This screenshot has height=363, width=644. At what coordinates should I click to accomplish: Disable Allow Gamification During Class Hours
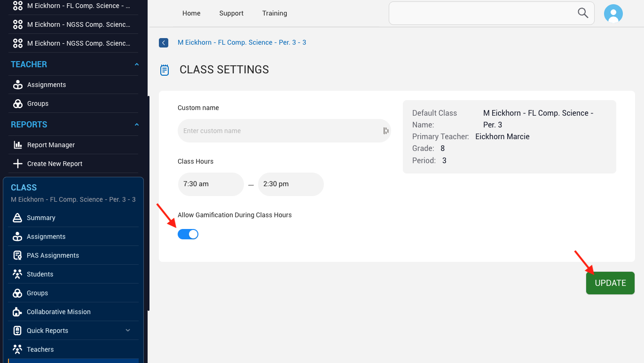188,234
